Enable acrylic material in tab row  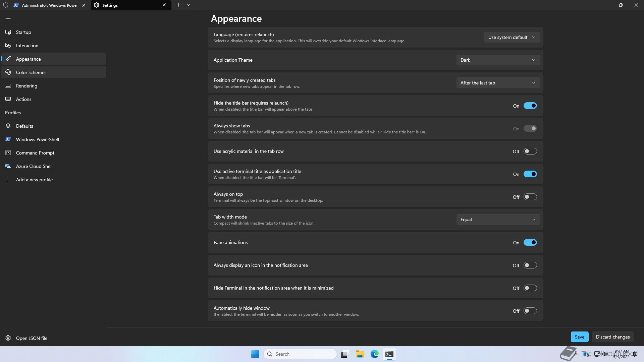[x=530, y=152]
